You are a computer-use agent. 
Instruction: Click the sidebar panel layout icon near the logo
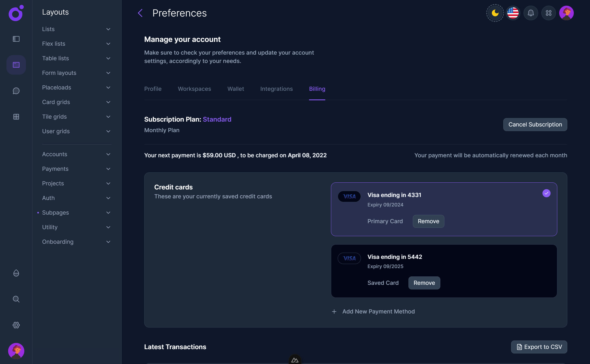click(16, 39)
